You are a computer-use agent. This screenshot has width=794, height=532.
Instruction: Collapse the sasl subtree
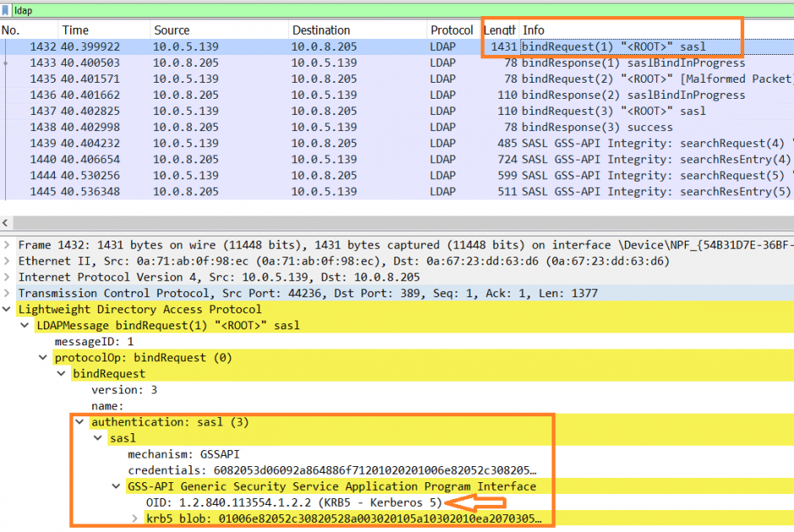point(97,437)
